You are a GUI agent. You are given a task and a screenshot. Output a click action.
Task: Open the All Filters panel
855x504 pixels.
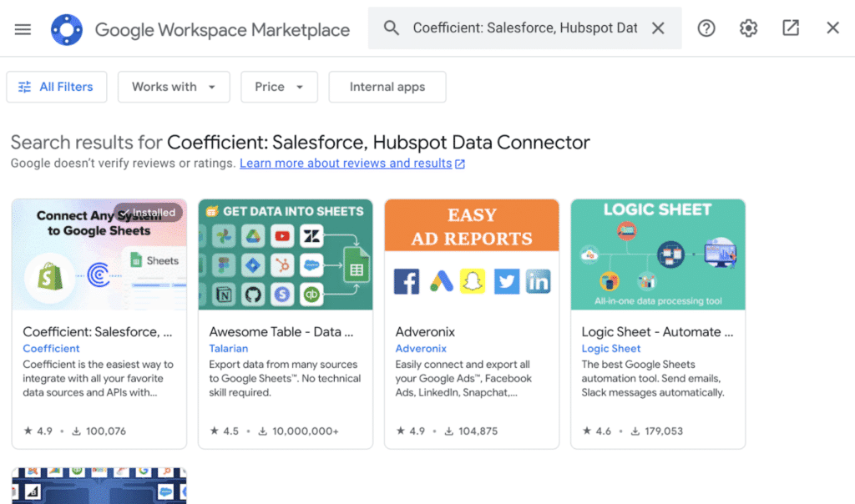point(57,87)
